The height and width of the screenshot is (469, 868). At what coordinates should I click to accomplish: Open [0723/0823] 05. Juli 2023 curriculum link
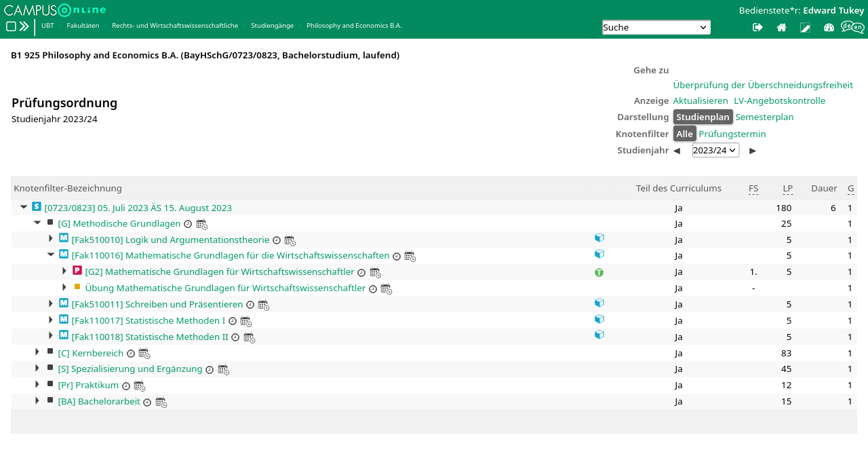coord(138,208)
